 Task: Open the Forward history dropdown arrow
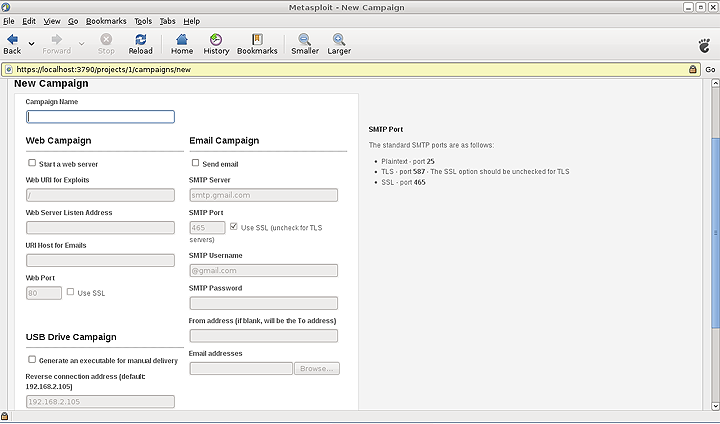(81, 44)
